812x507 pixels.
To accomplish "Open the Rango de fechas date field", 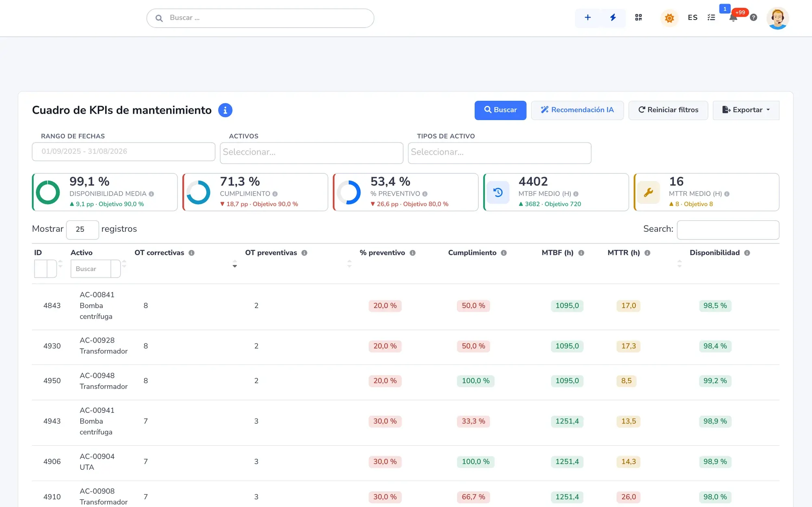I will coord(123,151).
